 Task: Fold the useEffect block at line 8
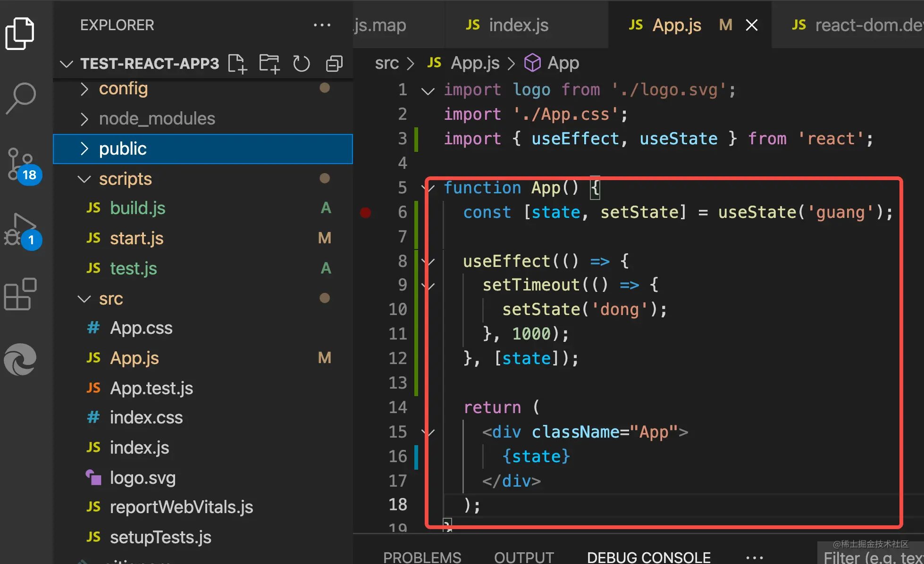[x=428, y=261]
